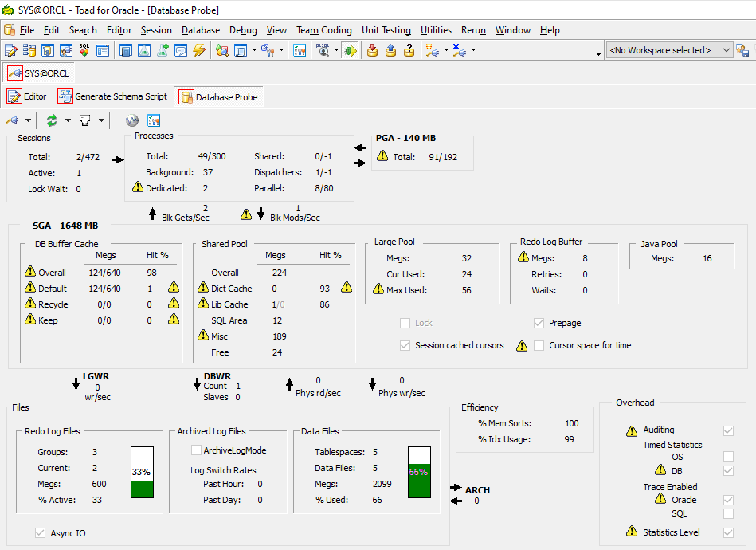Click the 'SGA - 1648 MB' heading
756x550 pixels.
65,226
